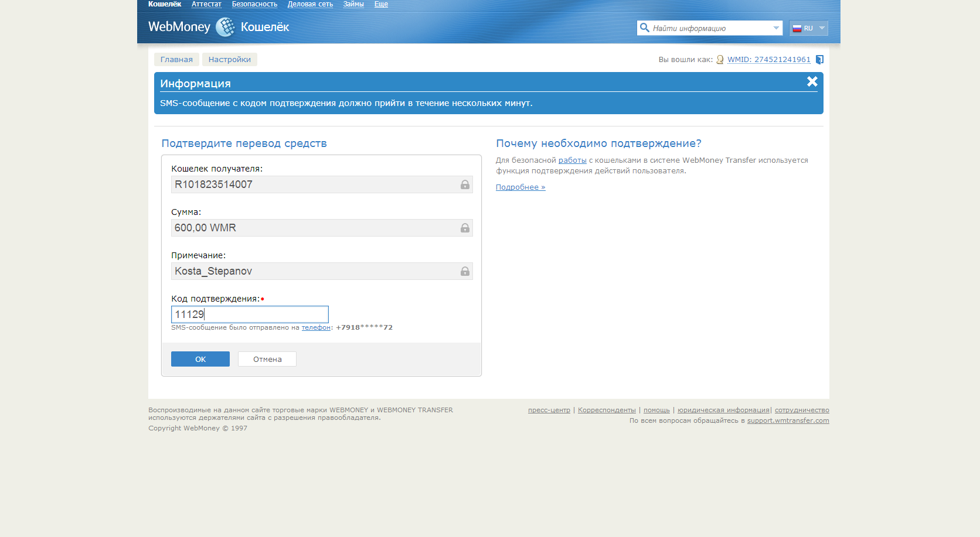Click the lock icon in recipient wallet field
Screen dimensions: 980x537
pos(465,184)
